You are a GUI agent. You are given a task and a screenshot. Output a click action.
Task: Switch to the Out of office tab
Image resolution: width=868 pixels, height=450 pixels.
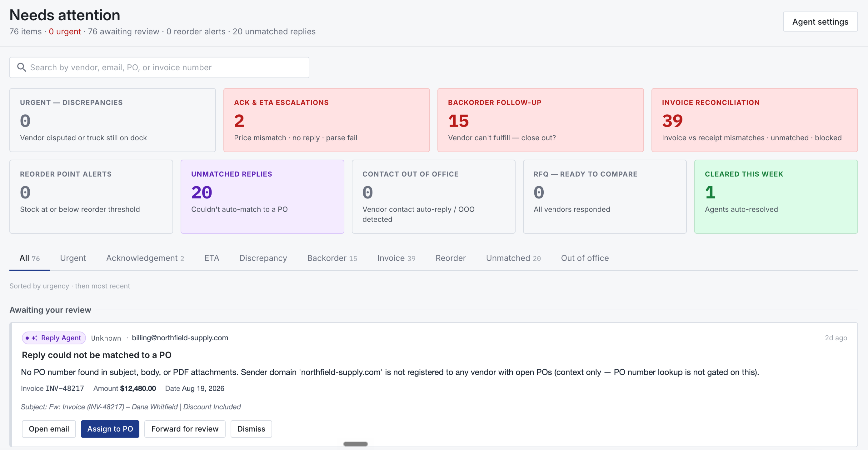(585, 258)
